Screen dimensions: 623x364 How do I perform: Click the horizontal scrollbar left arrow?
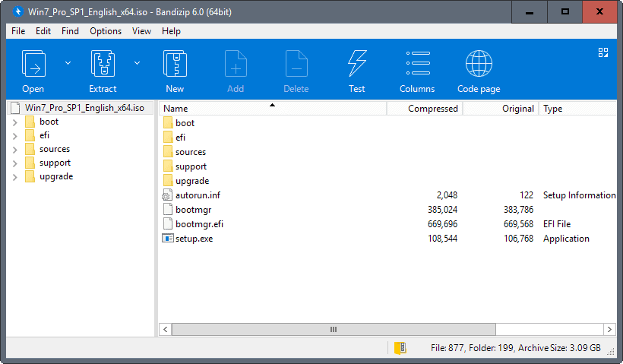coord(165,330)
